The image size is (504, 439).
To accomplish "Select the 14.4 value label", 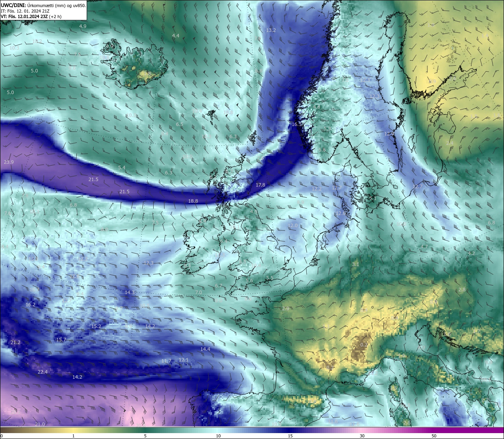I will [205, 349].
